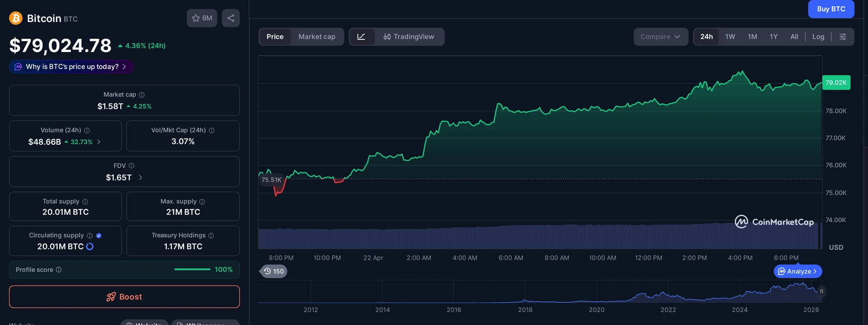Add Bitcoin to watchlist via star button
This screenshot has height=325, width=868.
202,18
